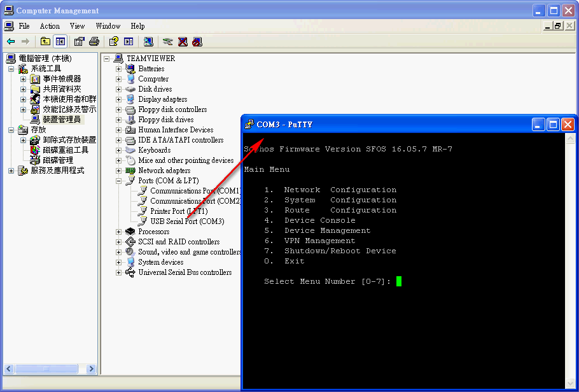The image size is (579, 392).
Task: Click the Mice and other pointing devices icon
Action: point(130,160)
